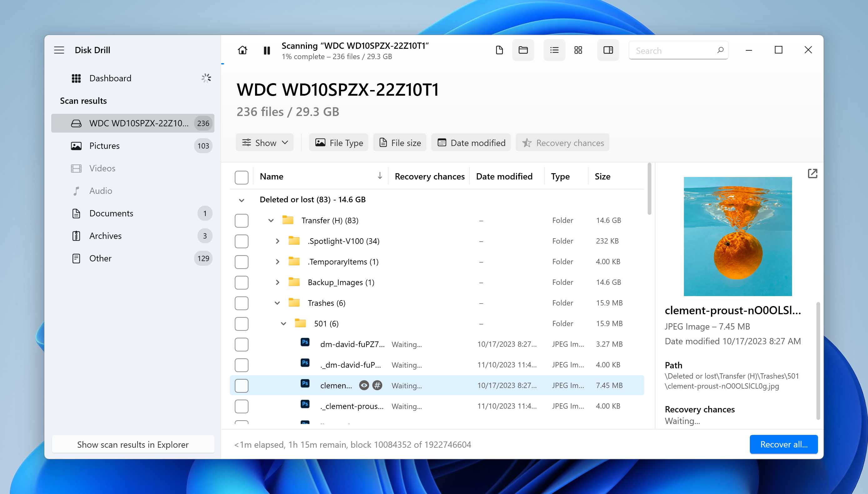
Task: Open the Date modified filter
Action: [471, 143]
